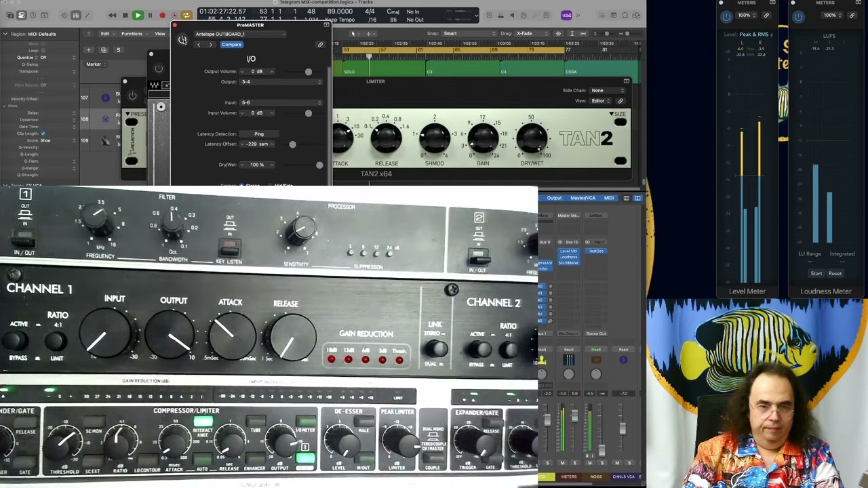Select next preset arrow in PreMASTER
Image resolution: width=868 pixels, height=488 pixels.
210,45
